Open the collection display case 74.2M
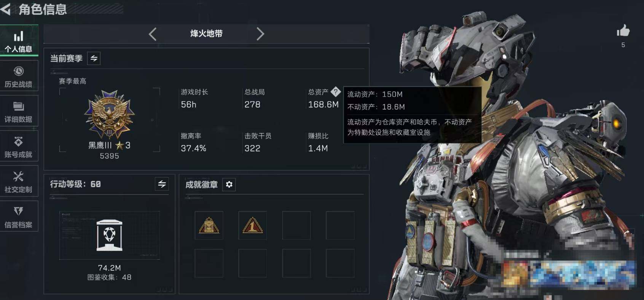The image size is (644, 300). (x=110, y=236)
